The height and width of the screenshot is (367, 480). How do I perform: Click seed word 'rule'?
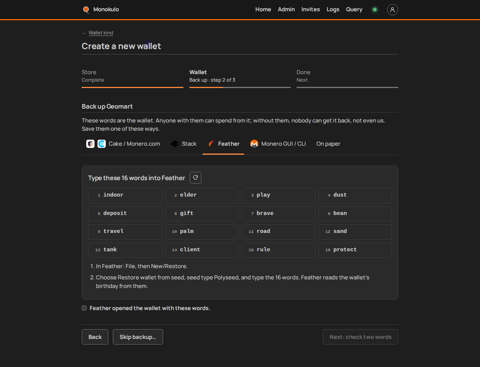coord(263,249)
